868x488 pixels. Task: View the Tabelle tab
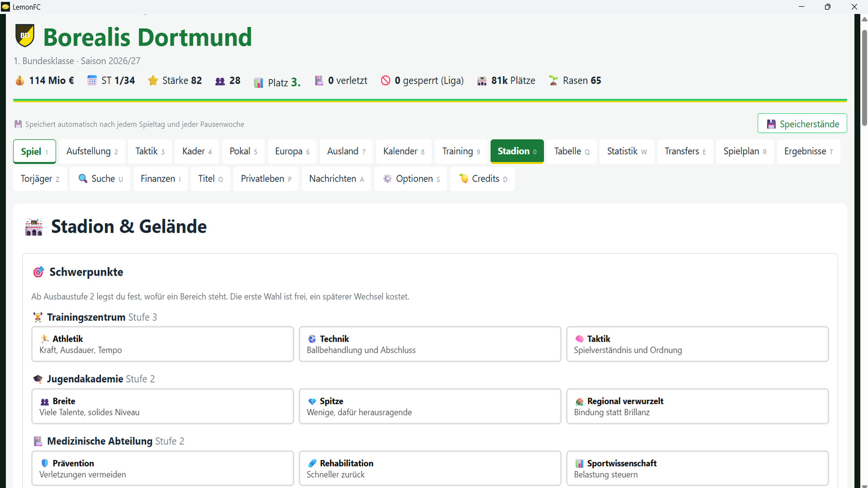572,151
